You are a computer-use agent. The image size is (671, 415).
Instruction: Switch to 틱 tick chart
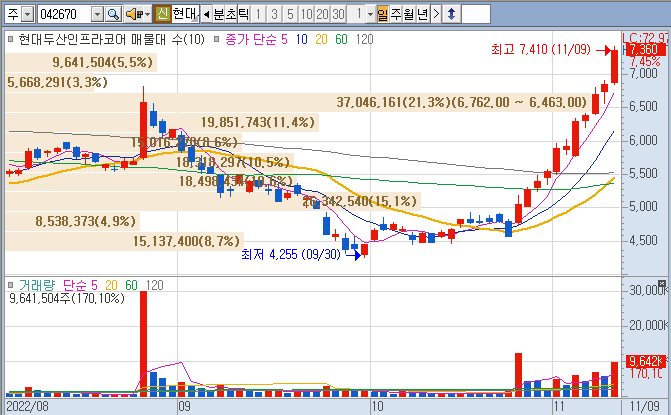coord(243,15)
